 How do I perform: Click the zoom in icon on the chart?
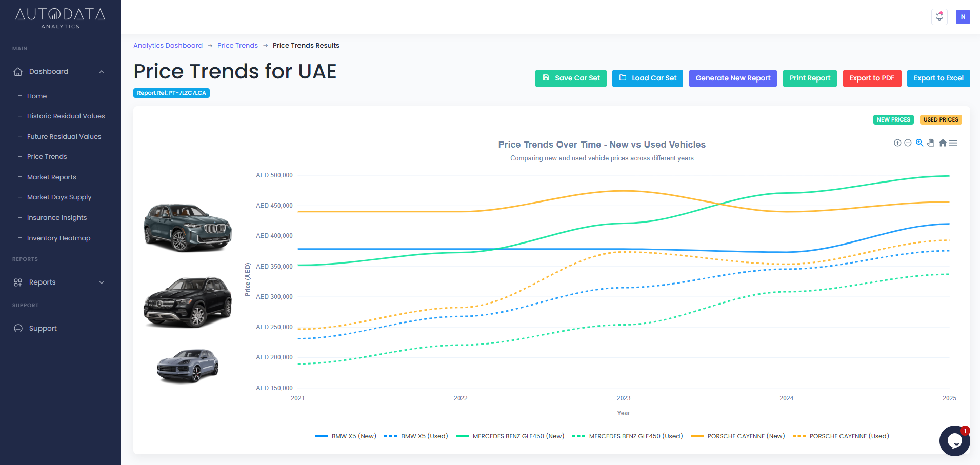coord(897,143)
